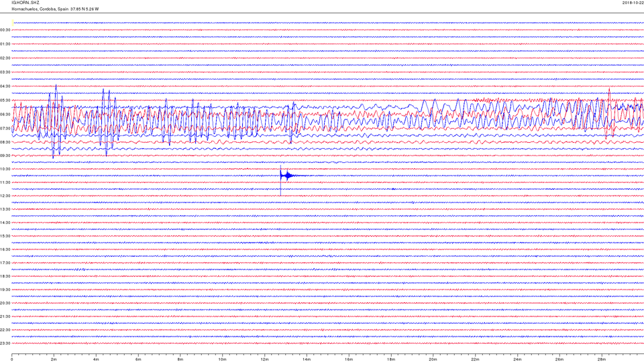Click the 21:30 time label
The image size is (644, 362).
click(5, 316)
